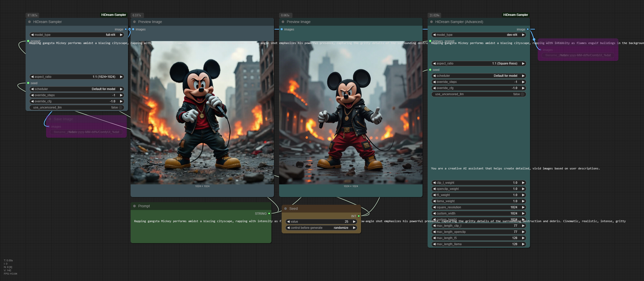Screen dimensions: 644x281
Task: Click the HiDream Sampler node collapse dot
Action: point(29,22)
